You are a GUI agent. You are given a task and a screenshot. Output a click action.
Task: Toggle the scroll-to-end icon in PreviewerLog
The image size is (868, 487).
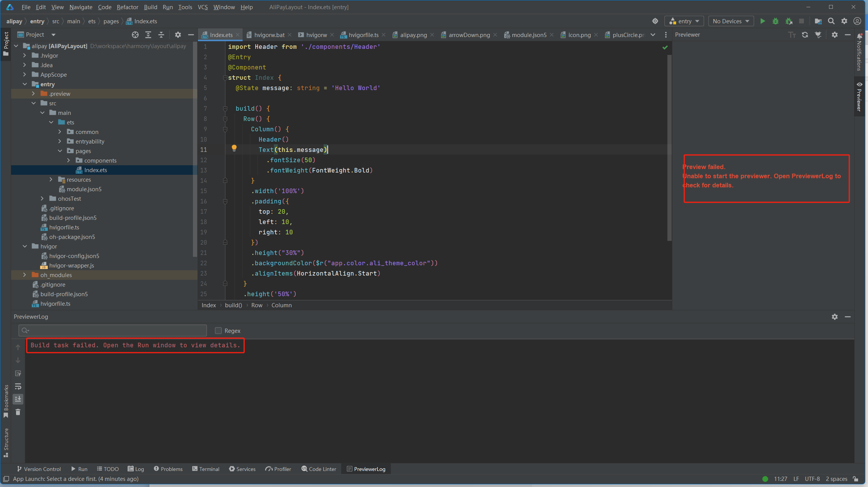point(18,399)
